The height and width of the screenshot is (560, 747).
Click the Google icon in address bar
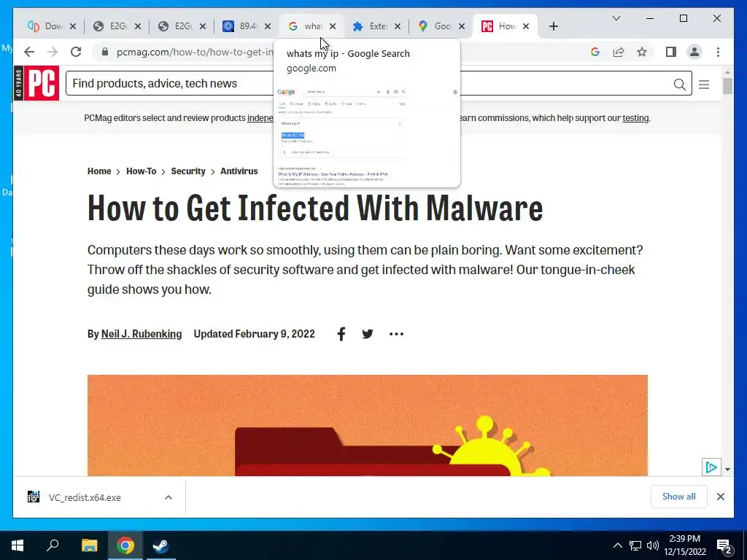click(595, 52)
